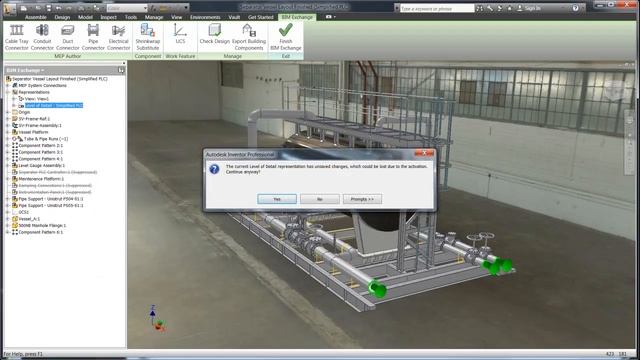Expand the Tube & Pipe Runs node
The width and height of the screenshot is (640, 360).
(x=8, y=139)
